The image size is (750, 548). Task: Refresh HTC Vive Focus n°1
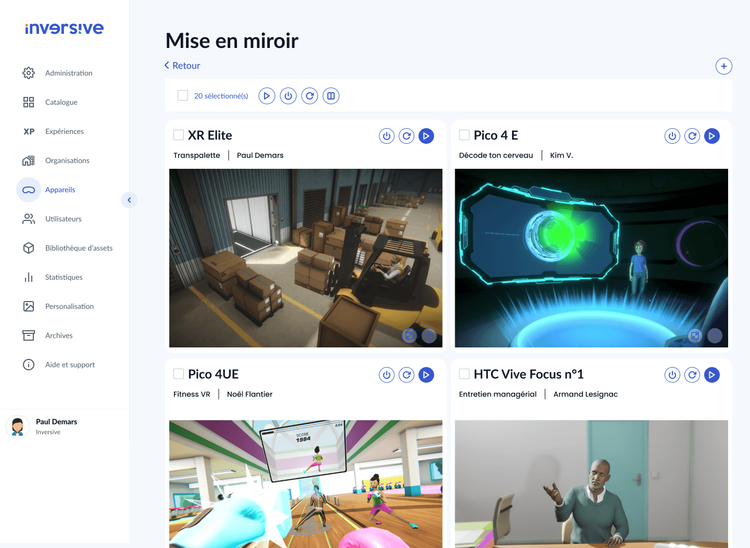692,375
